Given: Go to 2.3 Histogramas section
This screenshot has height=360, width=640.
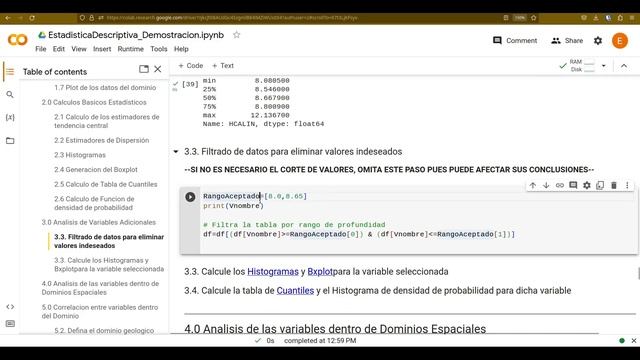Looking at the screenshot, I should point(80,155).
